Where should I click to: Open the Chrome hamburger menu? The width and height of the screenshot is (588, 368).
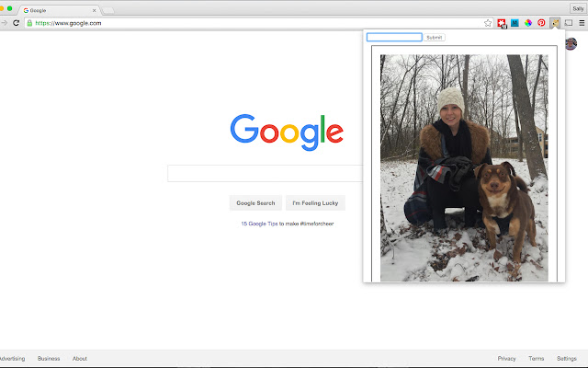tap(582, 23)
